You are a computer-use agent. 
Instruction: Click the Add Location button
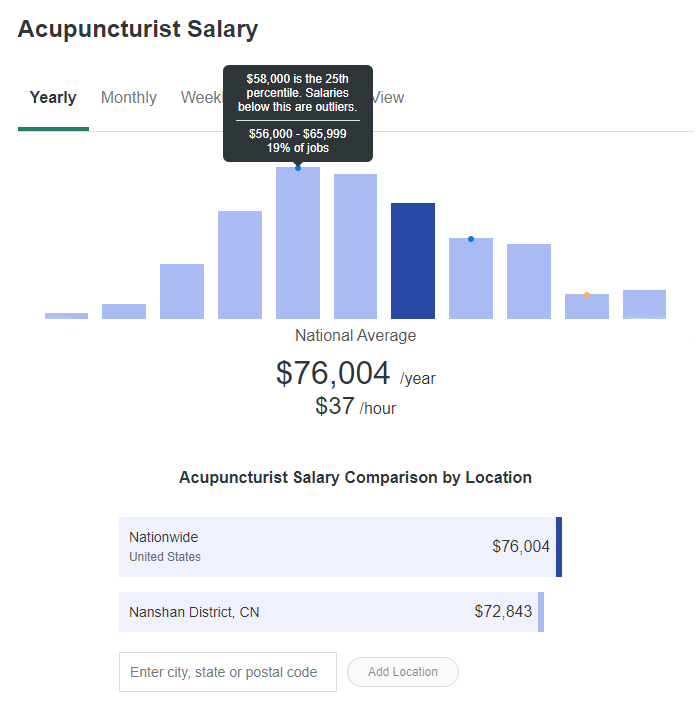click(x=403, y=672)
